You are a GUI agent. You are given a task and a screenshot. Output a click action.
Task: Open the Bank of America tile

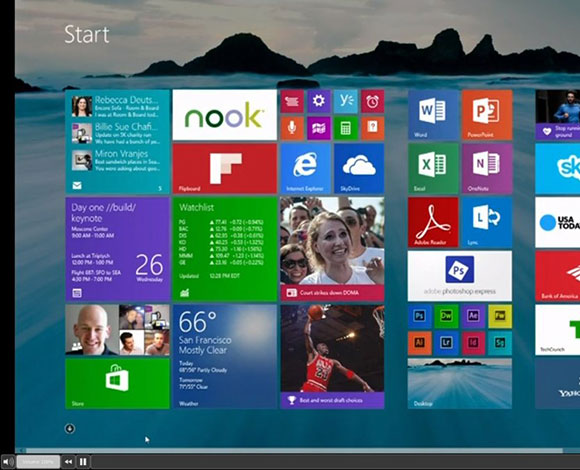558,276
